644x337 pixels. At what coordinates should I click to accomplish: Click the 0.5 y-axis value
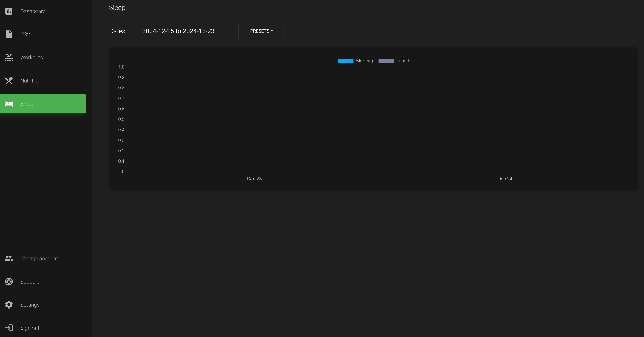click(x=121, y=119)
